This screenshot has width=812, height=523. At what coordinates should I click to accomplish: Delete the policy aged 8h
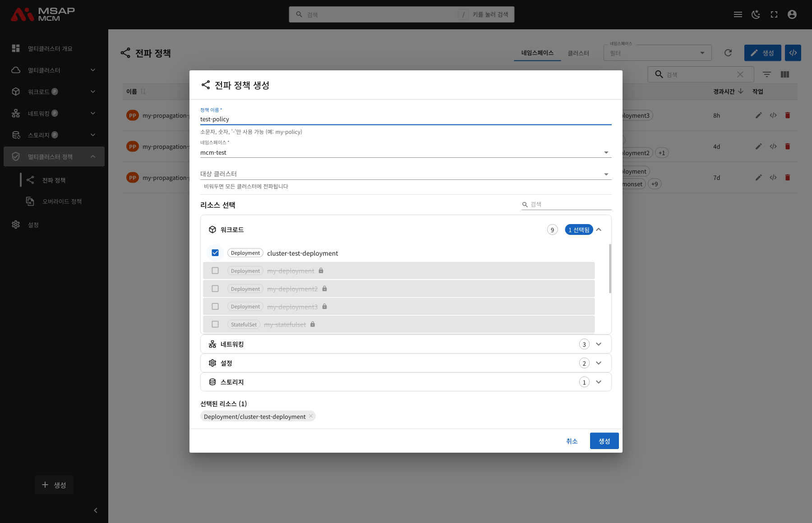click(x=788, y=115)
